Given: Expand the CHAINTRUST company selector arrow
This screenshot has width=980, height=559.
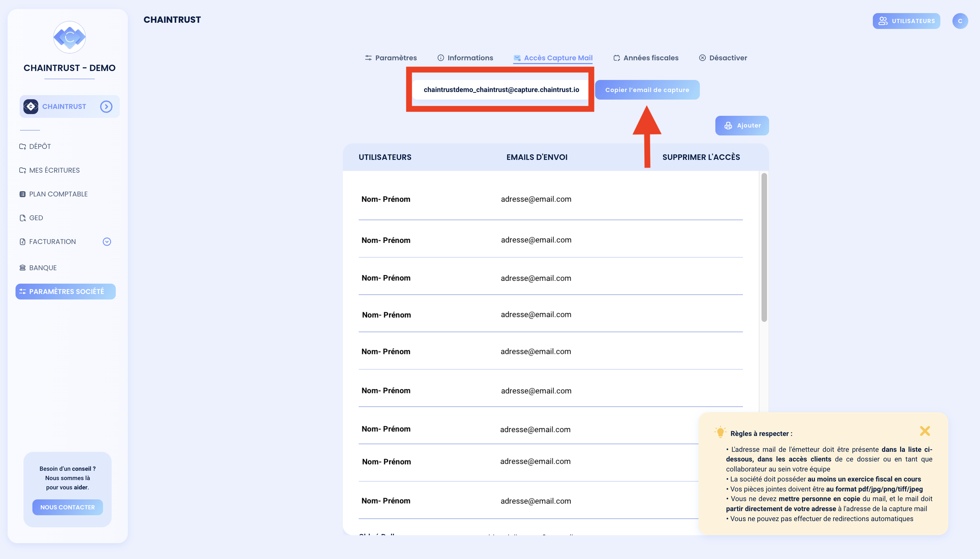Looking at the screenshot, I should coord(106,106).
